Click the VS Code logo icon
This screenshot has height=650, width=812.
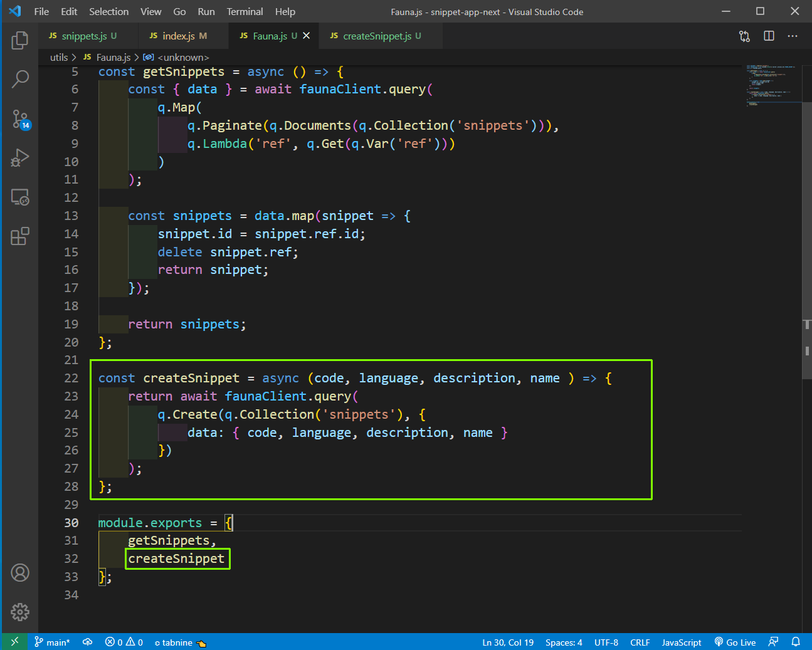click(15, 11)
